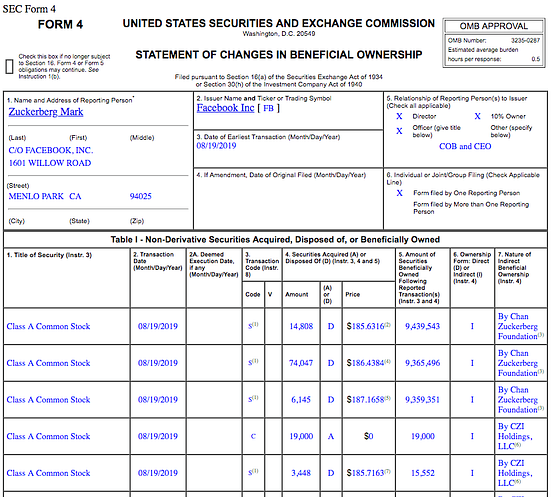Toggle the Officer relationship X mark
Image resolution: width=552 pixels, height=497 pixels.
[399, 131]
